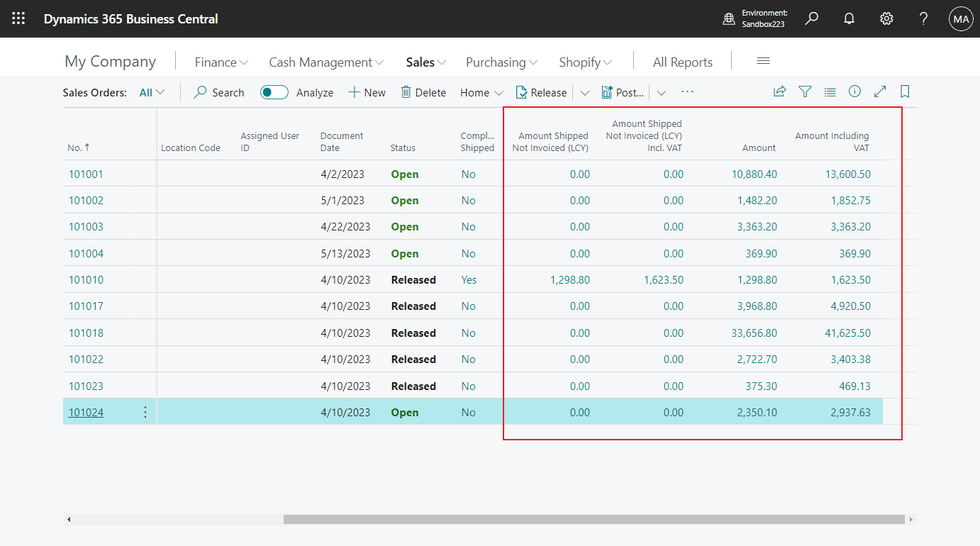Open the Settings gear icon

(x=886, y=18)
